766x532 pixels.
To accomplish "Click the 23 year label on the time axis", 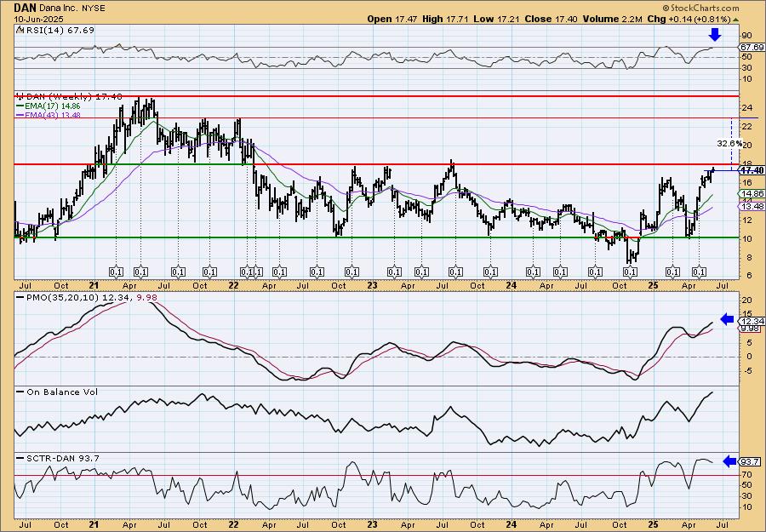I will click(x=372, y=285).
